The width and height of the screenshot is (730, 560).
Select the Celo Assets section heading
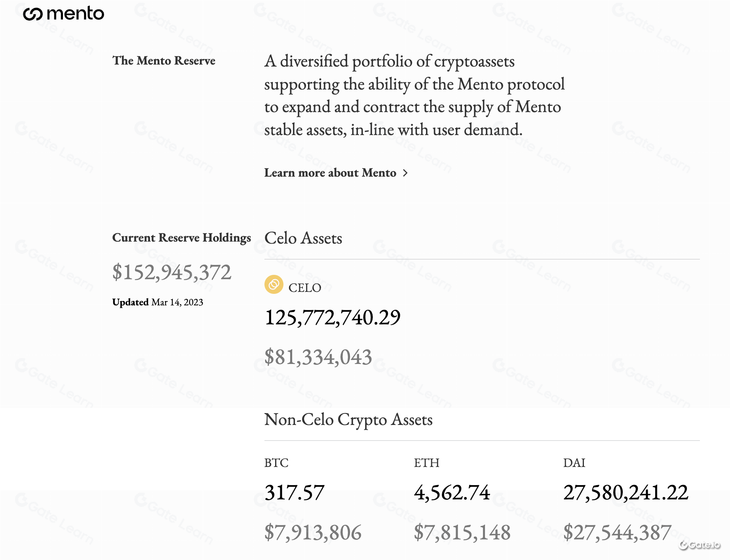pos(303,238)
